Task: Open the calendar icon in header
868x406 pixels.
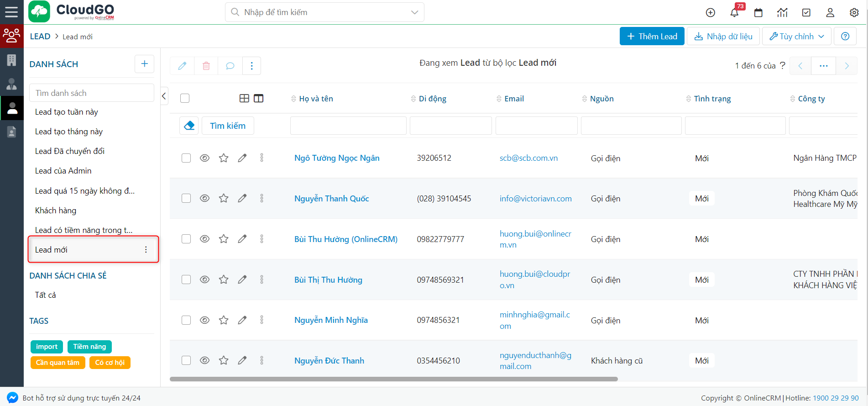Action: 758,13
